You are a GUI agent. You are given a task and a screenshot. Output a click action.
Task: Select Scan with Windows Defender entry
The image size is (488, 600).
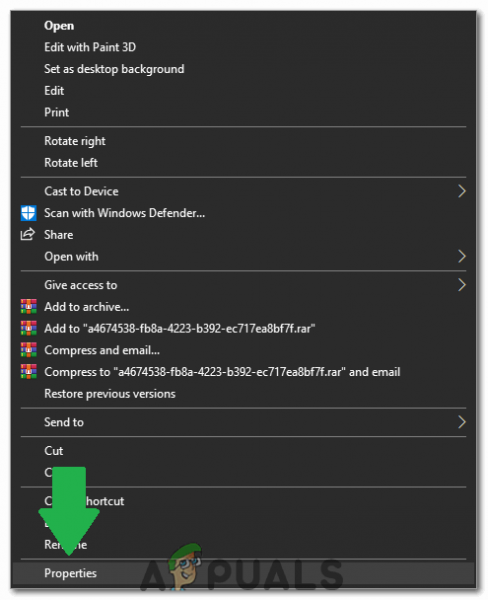(x=124, y=213)
